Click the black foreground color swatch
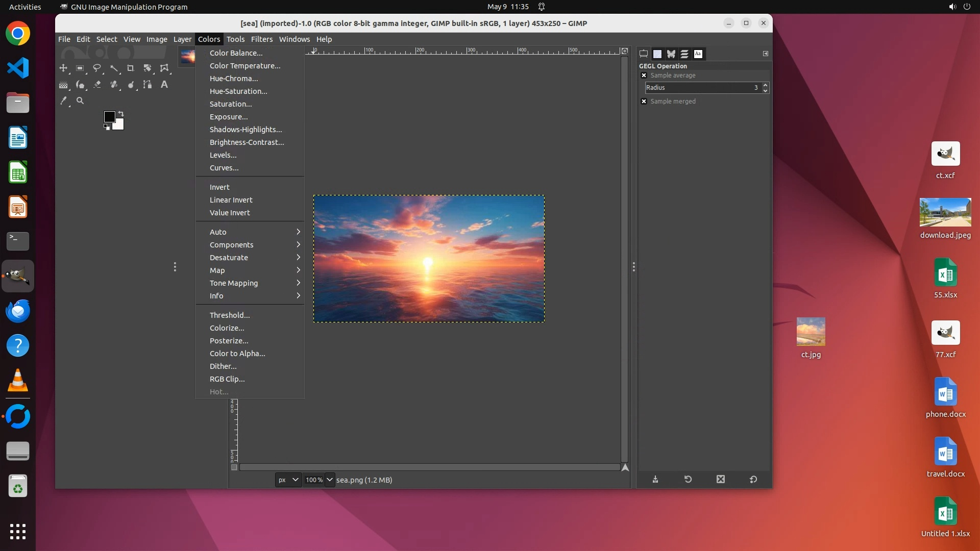 coord(109,116)
